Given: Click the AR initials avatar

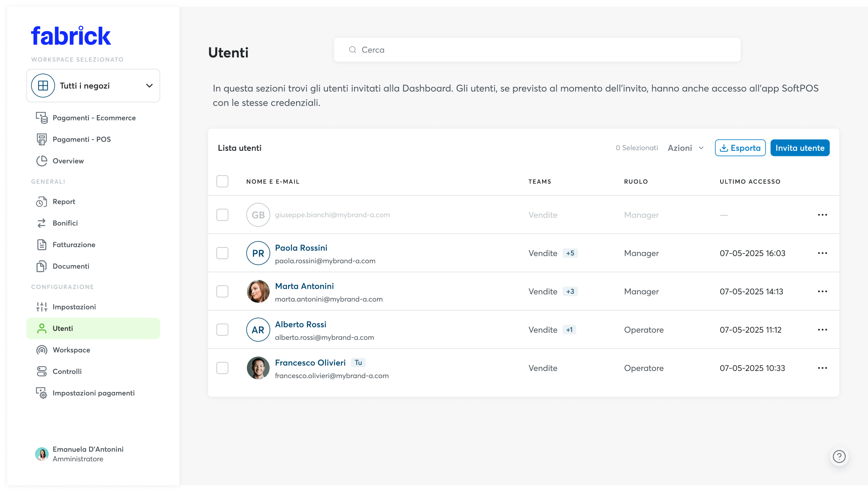Looking at the screenshot, I should (258, 330).
